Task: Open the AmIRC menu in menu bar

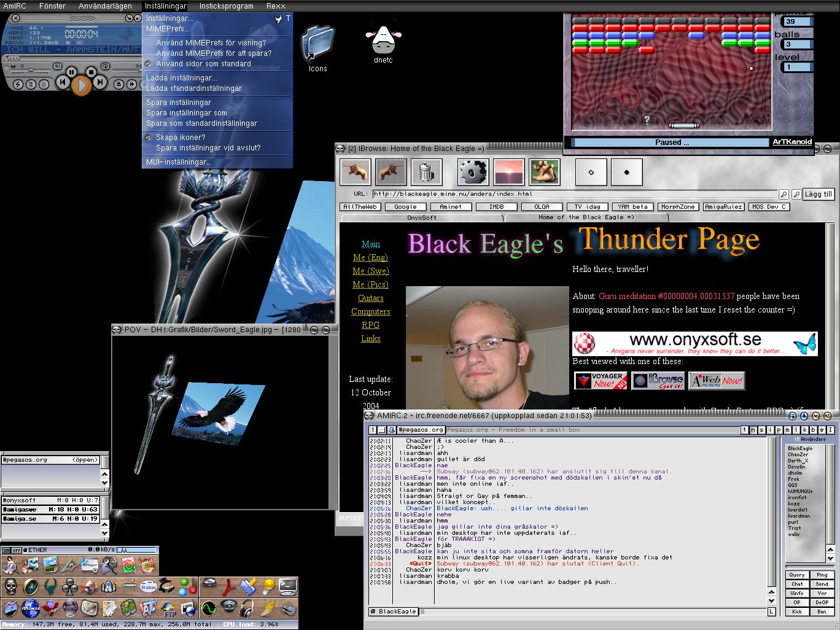Action: tap(15, 6)
